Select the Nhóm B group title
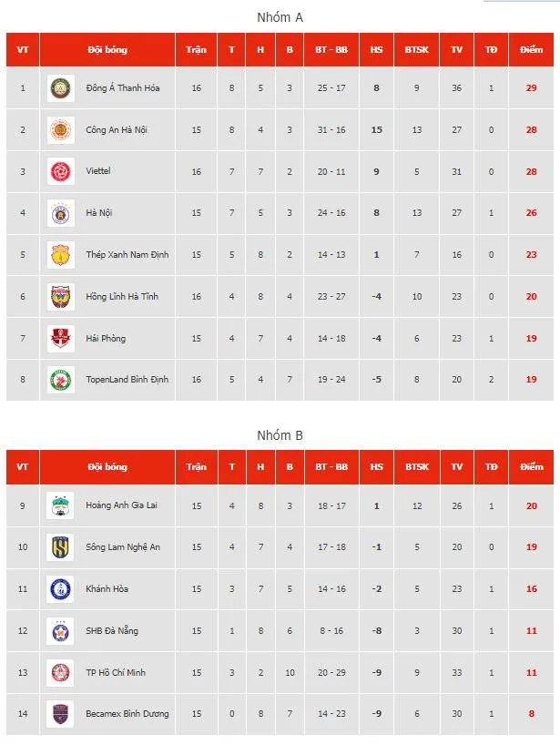Viewport: 560px width, 745px height. click(281, 435)
